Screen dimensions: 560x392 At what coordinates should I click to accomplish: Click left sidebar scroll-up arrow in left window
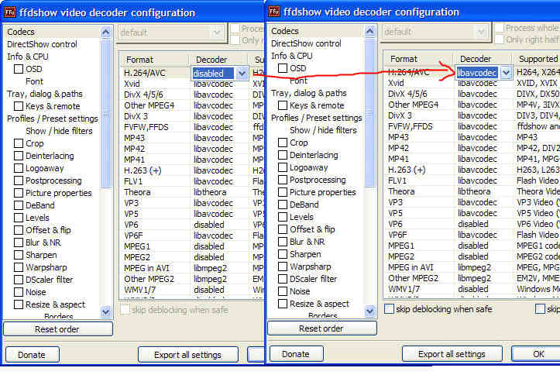pyautogui.click(x=105, y=33)
